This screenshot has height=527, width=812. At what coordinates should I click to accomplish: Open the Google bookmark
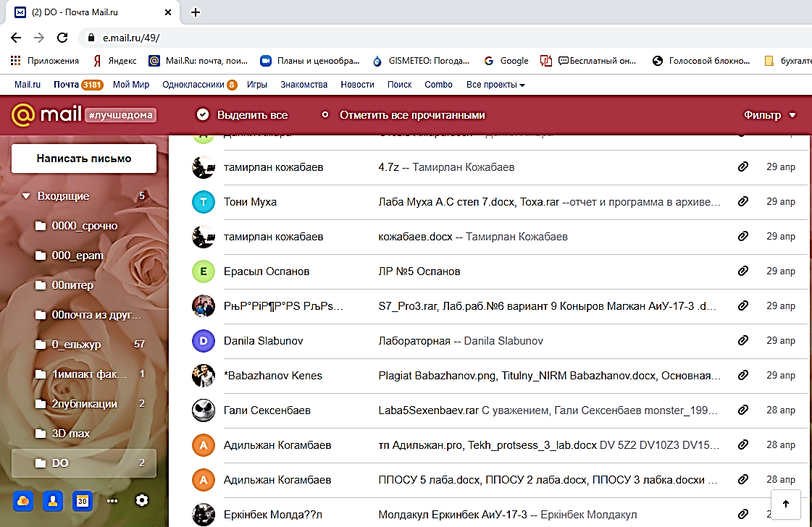tap(506, 61)
